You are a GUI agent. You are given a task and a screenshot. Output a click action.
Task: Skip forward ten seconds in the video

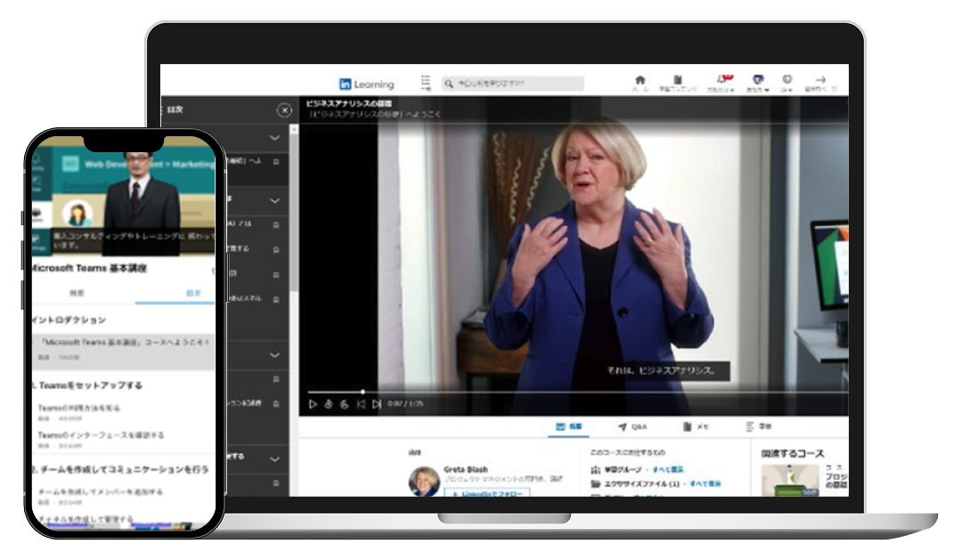point(344,404)
